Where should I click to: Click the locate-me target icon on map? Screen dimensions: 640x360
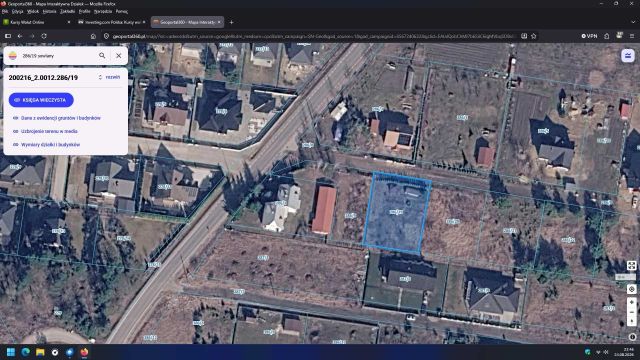(631, 289)
